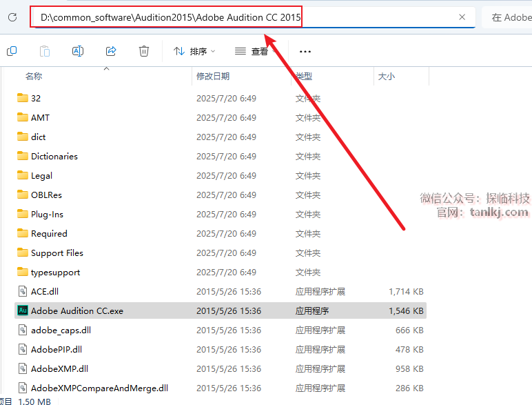Select the typesupport folder icon

point(23,272)
